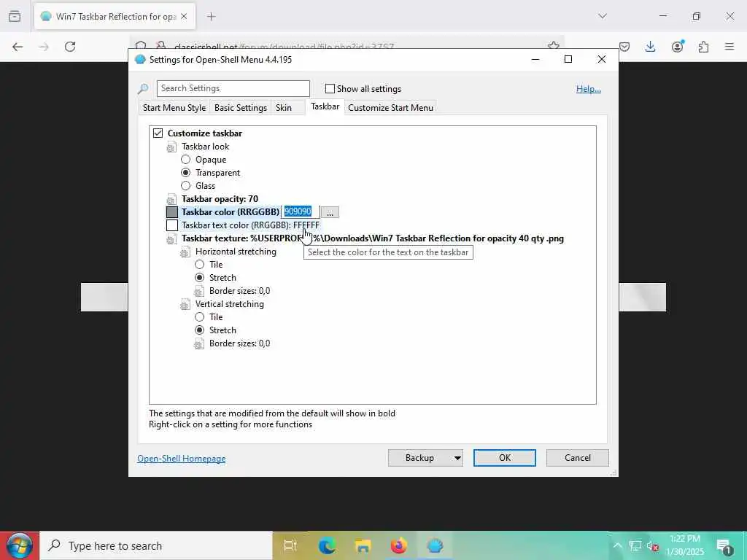747x560 pixels.
Task: Click the Search Settings input field
Action: [x=233, y=88]
